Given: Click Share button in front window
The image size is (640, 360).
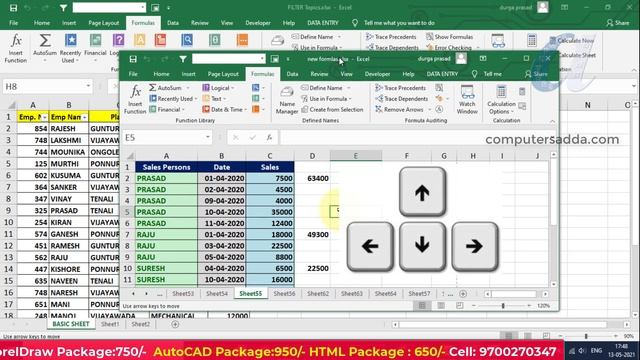Looking at the screenshot, I should [536, 74].
